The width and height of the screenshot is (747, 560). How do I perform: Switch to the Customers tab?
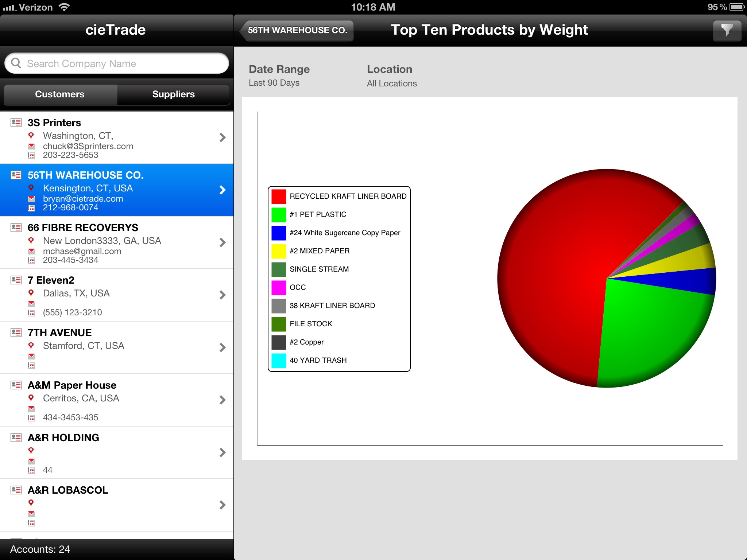tap(60, 94)
